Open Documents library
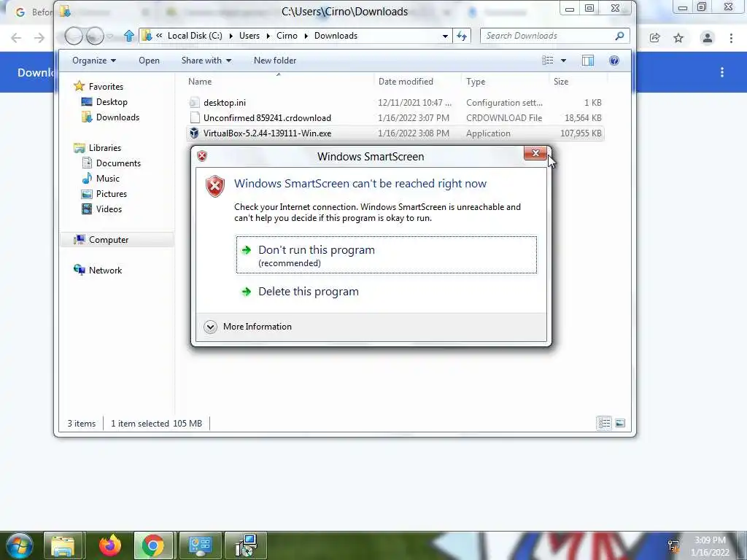The image size is (747, 560). [x=118, y=163]
